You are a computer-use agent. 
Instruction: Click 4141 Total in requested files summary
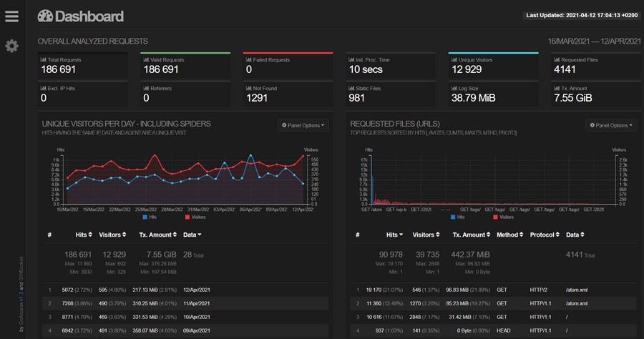580,255
